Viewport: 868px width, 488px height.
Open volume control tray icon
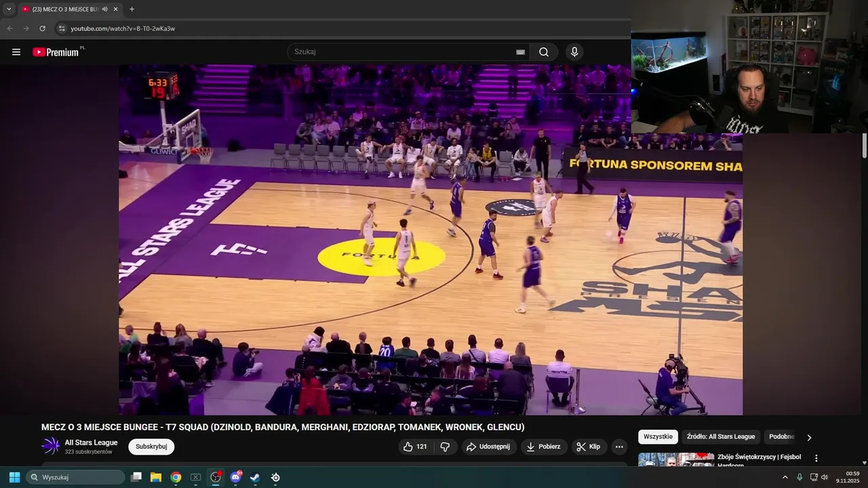coord(825,477)
